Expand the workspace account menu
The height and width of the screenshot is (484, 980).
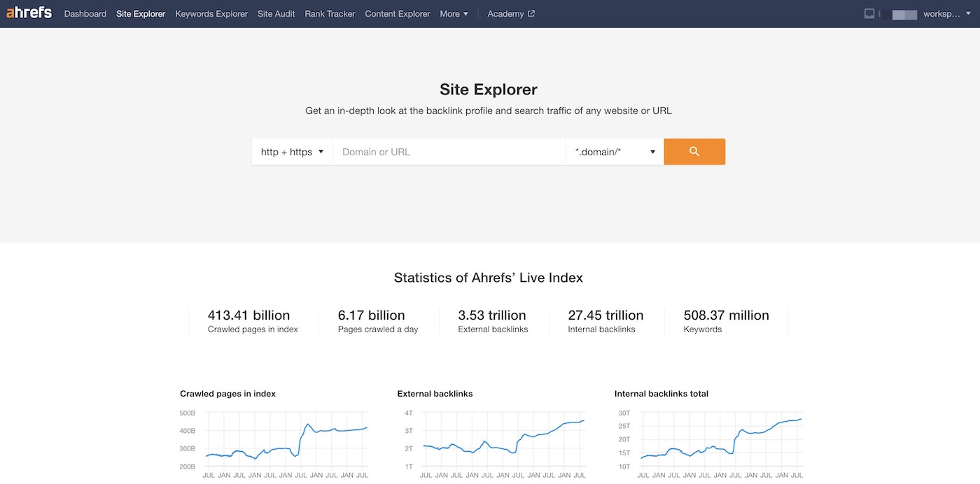pos(947,14)
